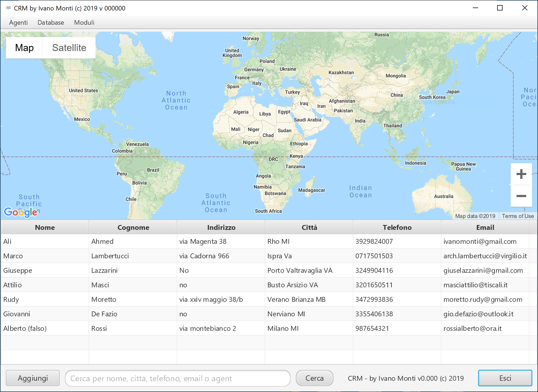Switch map to Satellite view
The height and width of the screenshot is (392, 538).
[69, 48]
